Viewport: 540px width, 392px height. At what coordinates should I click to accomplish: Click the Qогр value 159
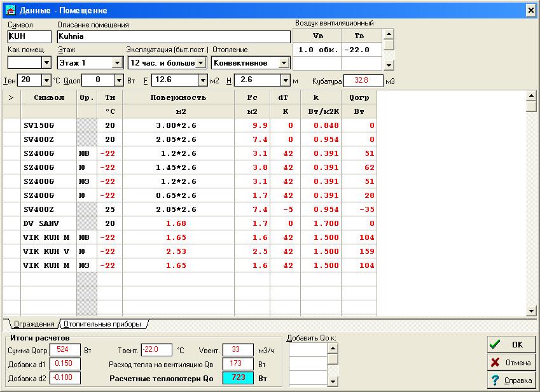[x=359, y=251]
